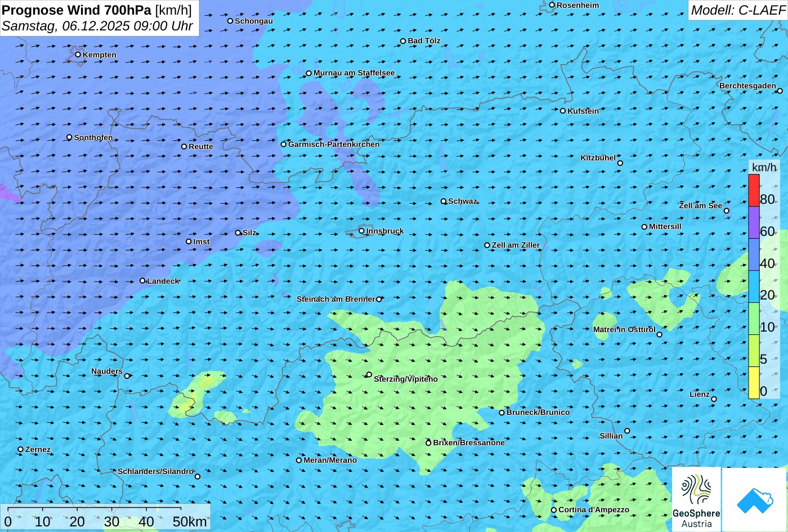The height and width of the screenshot is (532, 788).
Task: Click the Landeck location marker
Action: [142, 281]
